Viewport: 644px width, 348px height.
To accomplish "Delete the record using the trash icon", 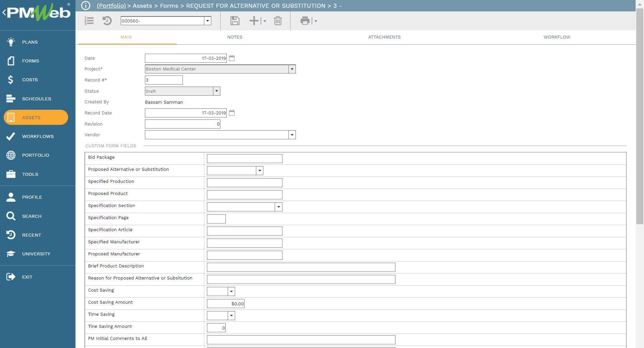I will tap(278, 21).
